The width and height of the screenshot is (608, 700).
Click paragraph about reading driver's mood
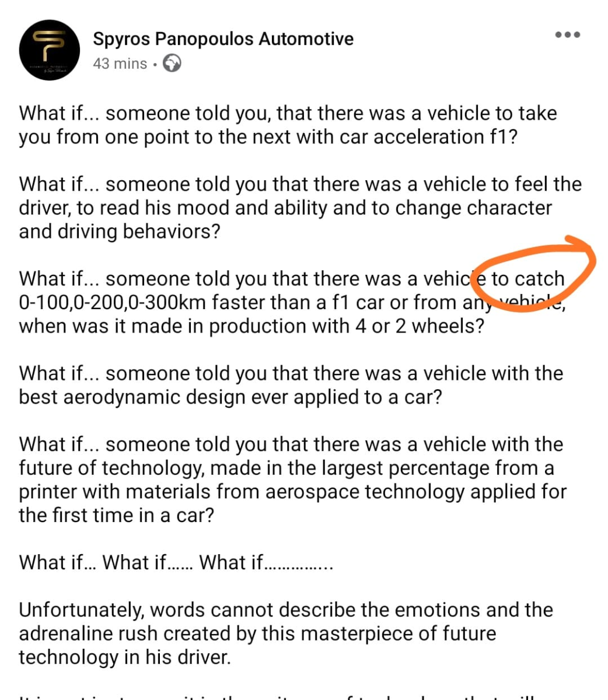pos(300,208)
